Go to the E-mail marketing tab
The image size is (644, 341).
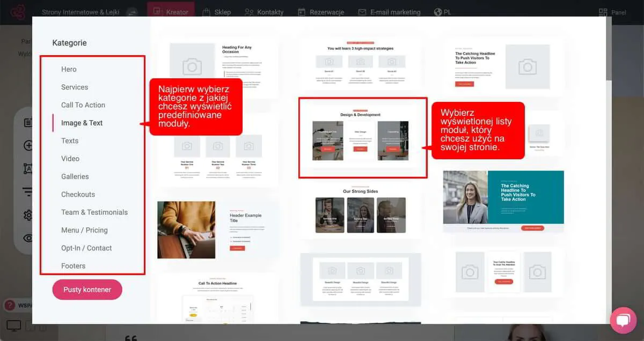point(390,12)
